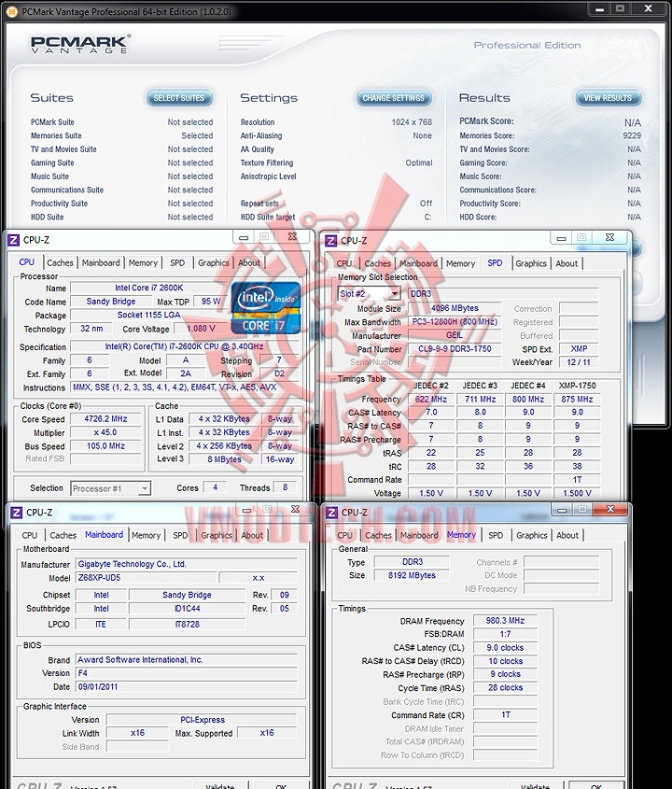Click the BIOS Brand Award Software International

[x=186, y=659]
